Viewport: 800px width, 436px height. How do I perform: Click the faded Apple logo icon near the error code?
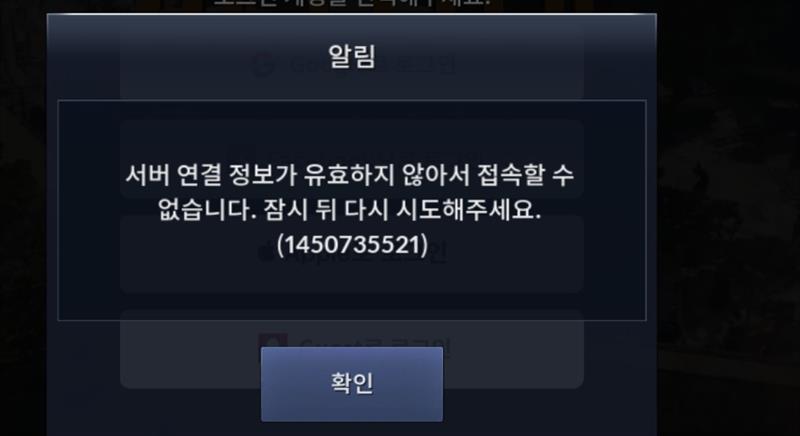[x=265, y=254]
